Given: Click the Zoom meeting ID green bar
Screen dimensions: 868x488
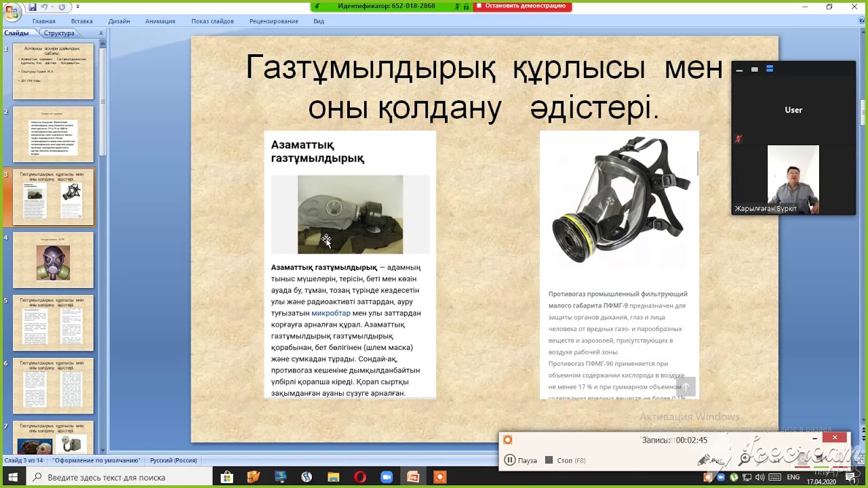Looking at the screenshot, I should coord(387,6).
